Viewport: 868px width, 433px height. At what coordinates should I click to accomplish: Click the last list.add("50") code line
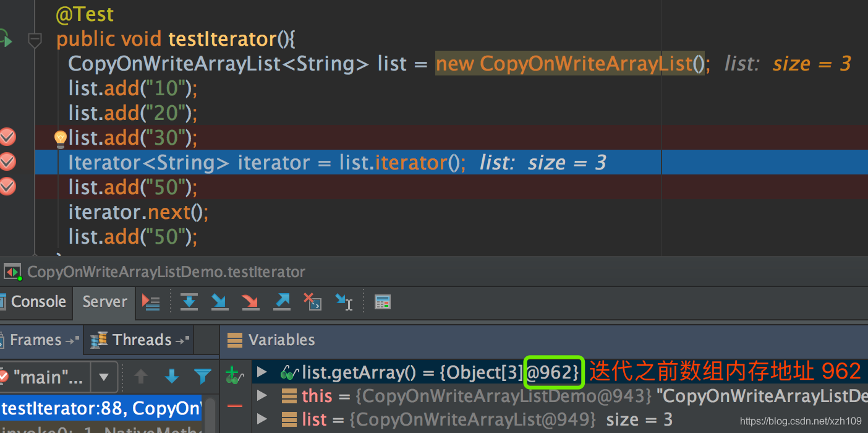(x=132, y=237)
